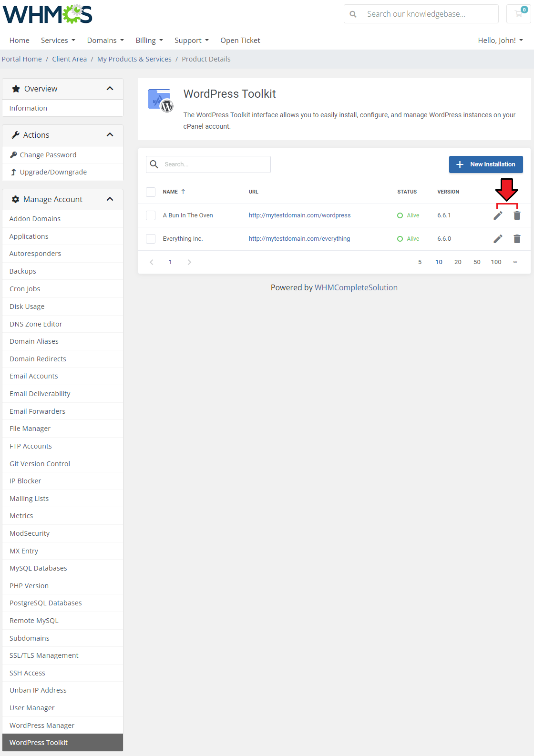Open PHP Version in sidebar
The height and width of the screenshot is (756, 534).
pos(63,586)
